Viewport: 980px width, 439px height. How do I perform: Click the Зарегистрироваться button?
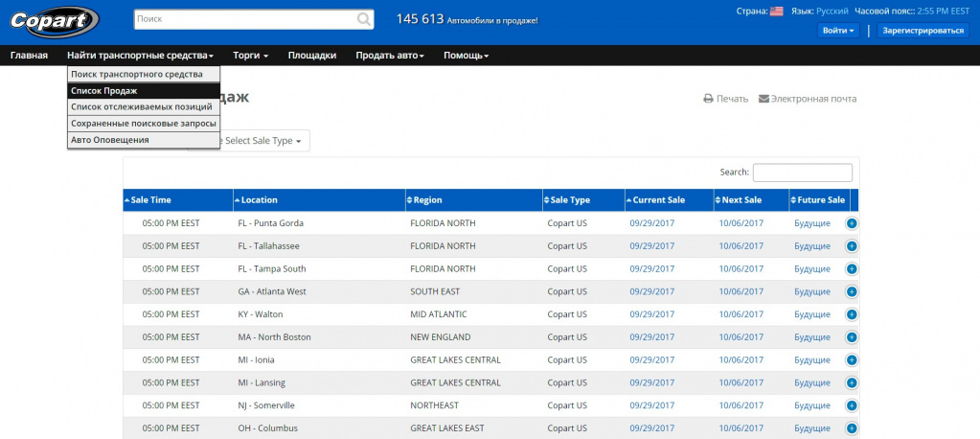tap(923, 31)
